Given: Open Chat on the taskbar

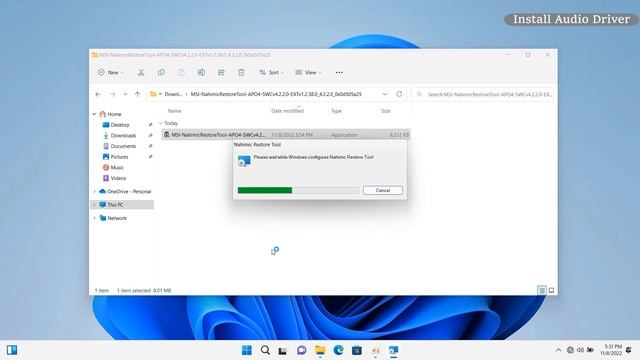Looking at the screenshot, I should [301, 350].
